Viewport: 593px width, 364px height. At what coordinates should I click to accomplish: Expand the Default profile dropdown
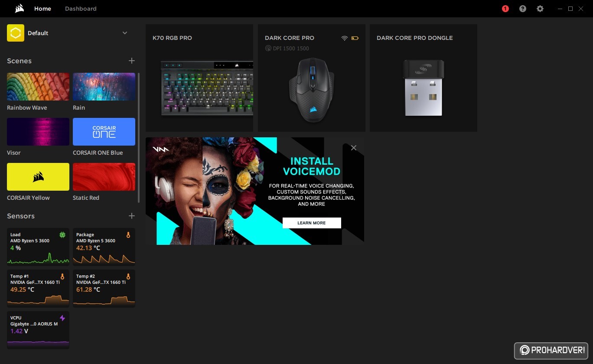[125, 33]
